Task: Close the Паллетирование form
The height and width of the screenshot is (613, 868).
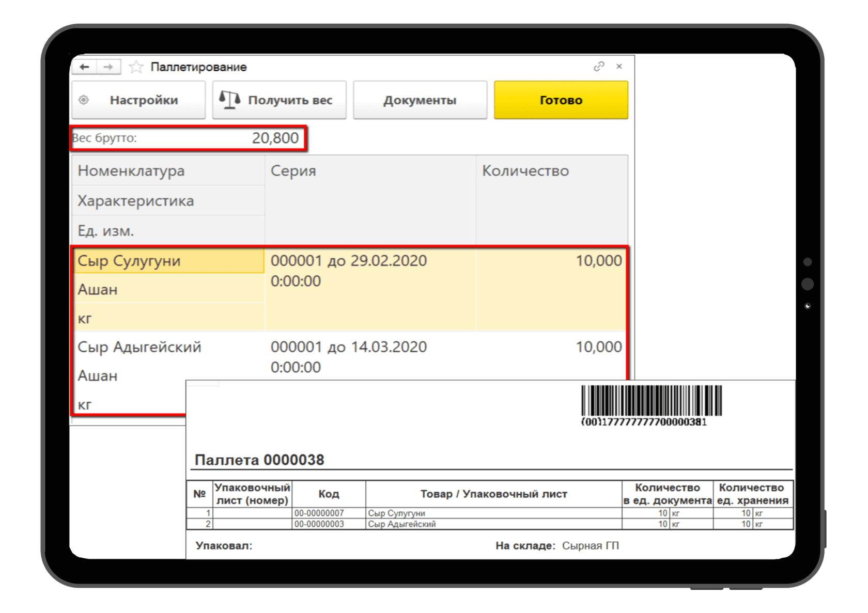Action: click(x=619, y=67)
